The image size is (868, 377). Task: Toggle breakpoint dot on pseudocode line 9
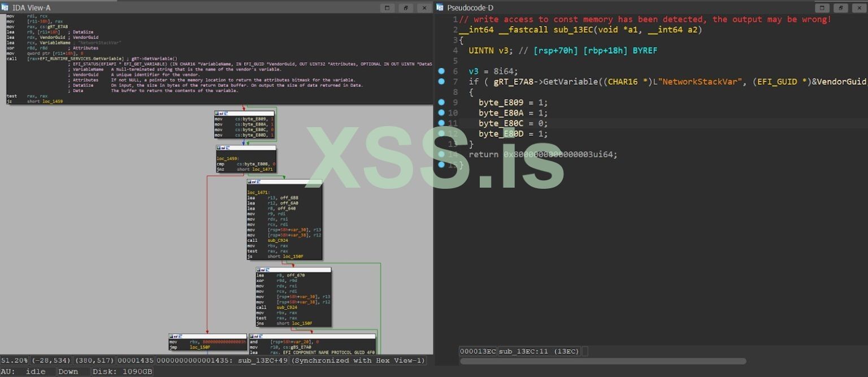(x=441, y=102)
